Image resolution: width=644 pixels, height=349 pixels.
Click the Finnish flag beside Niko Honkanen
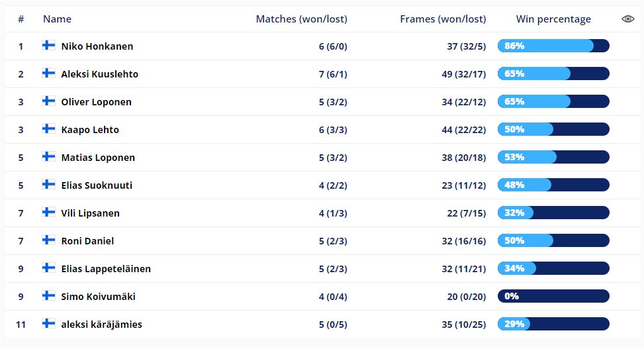[x=49, y=46]
